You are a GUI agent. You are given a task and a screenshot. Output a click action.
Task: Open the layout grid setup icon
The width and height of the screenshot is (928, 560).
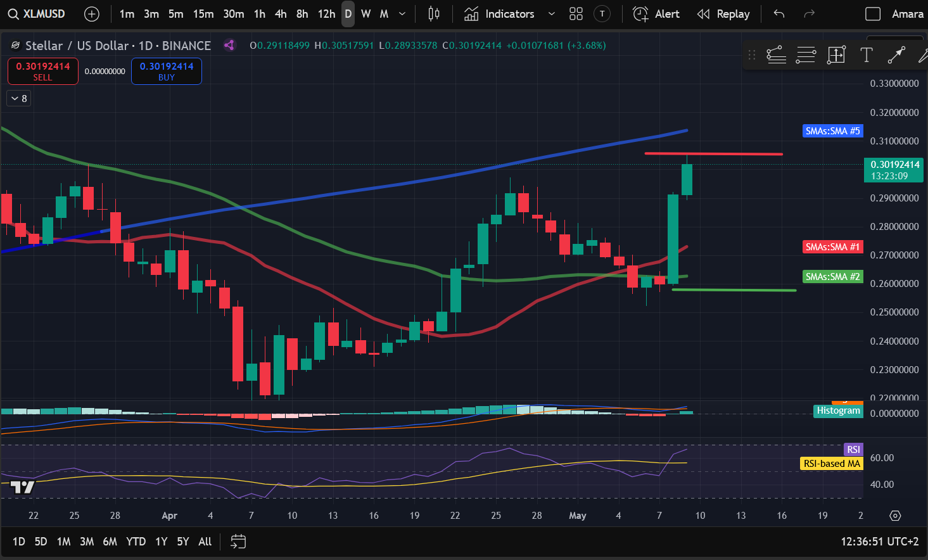pyautogui.click(x=576, y=14)
